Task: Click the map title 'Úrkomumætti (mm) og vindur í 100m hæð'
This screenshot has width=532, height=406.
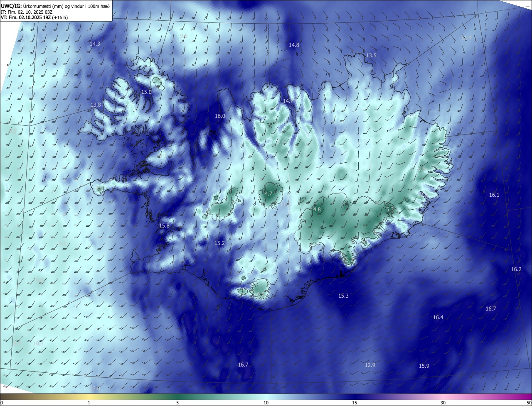Action: tap(66, 5)
